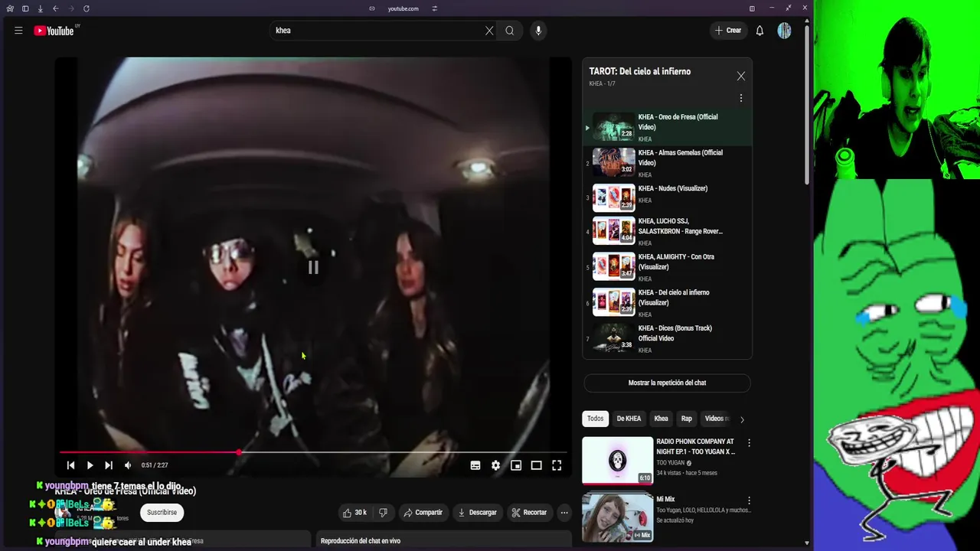Select the Todos filter chip
The image size is (980, 551).
coord(595,419)
